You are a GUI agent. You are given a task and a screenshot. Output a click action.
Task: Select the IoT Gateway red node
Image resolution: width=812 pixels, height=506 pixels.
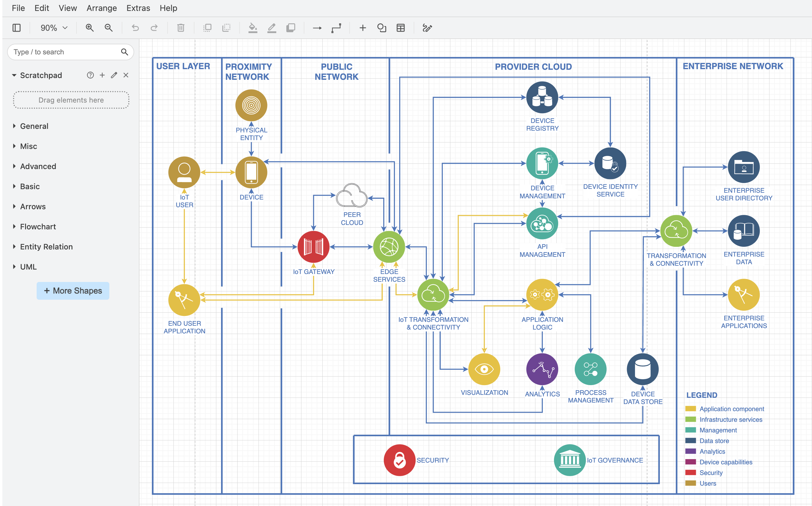[x=313, y=246]
